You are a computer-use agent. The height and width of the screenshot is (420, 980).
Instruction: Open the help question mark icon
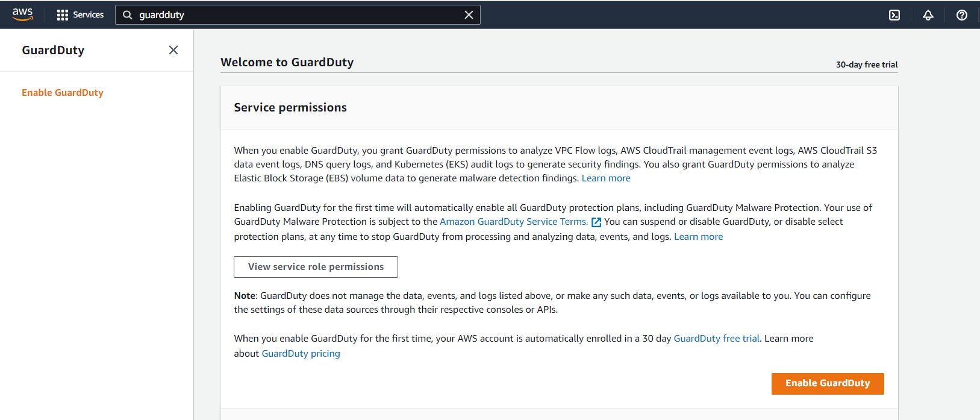962,15
